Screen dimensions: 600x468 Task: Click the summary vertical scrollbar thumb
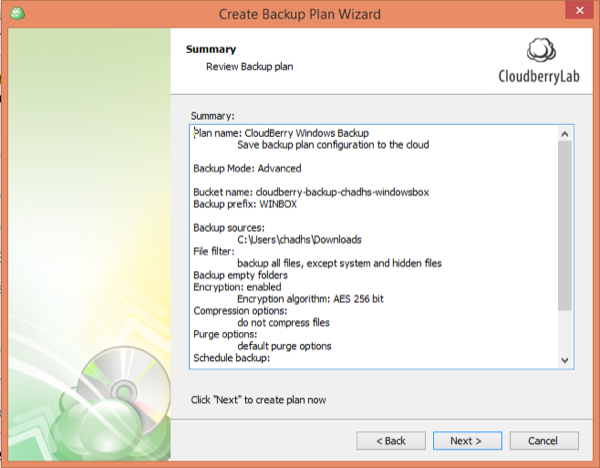click(x=565, y=226)
